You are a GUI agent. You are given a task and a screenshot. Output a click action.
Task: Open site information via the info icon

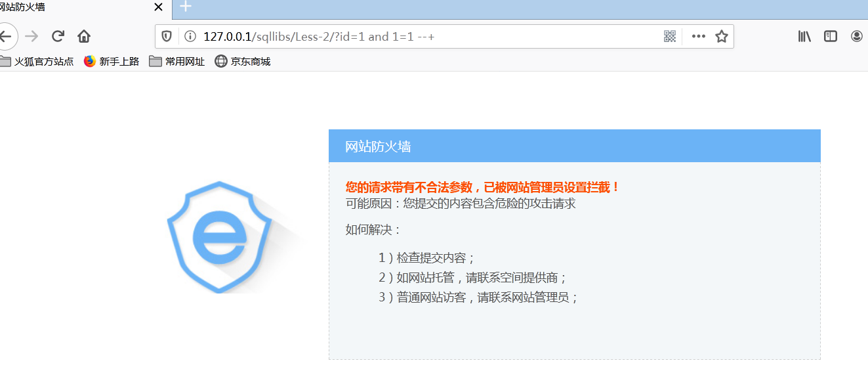point(190,36)
